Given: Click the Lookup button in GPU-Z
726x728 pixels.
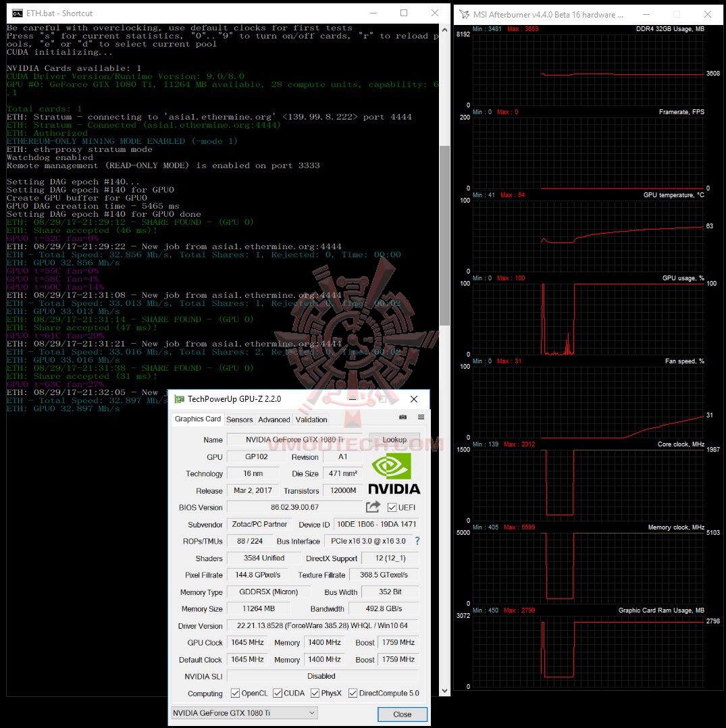Looking at the screenshot, I should pos(394,439).
